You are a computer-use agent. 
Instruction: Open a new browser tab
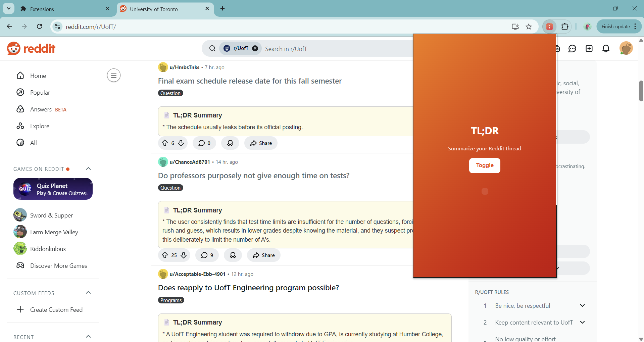point(222,9)
